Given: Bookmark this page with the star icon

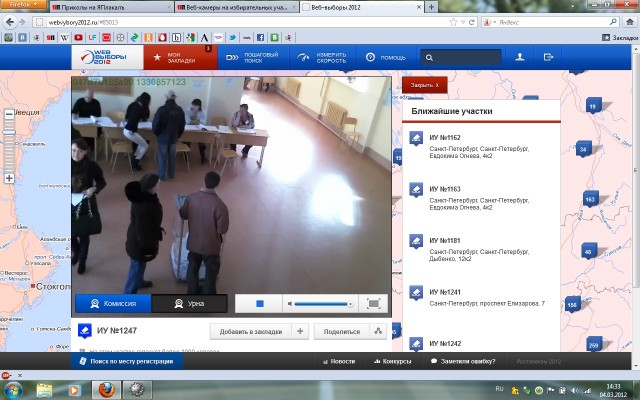Looking at the screenshot, I should (x=453, y=22).
